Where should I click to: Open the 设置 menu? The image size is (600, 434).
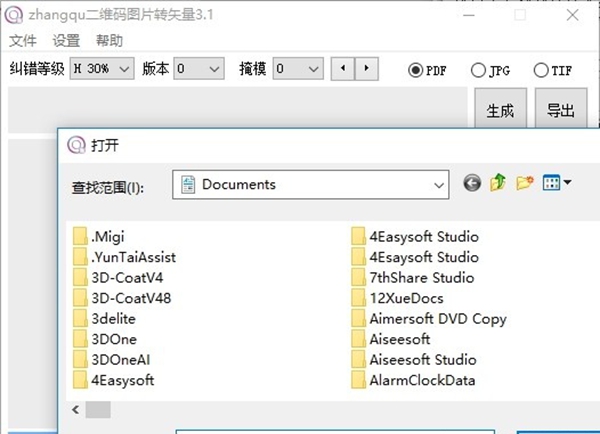(66, 40)
